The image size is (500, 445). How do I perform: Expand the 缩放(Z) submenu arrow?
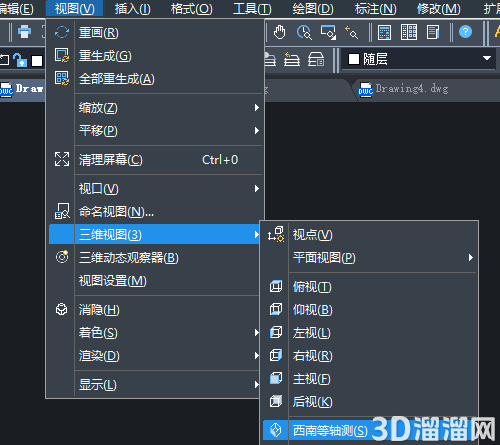pos(256,108)
